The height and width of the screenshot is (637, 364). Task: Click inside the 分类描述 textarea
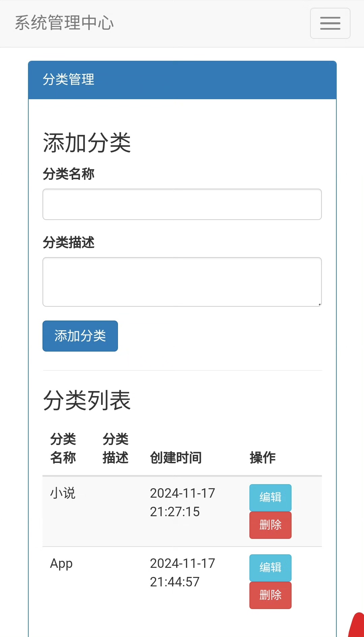click(x=182, y=282)
